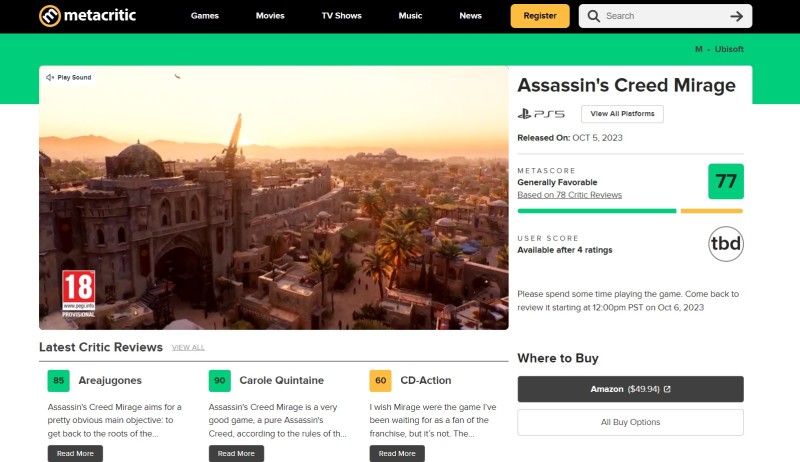Click the Where to Buy heading

558,358
